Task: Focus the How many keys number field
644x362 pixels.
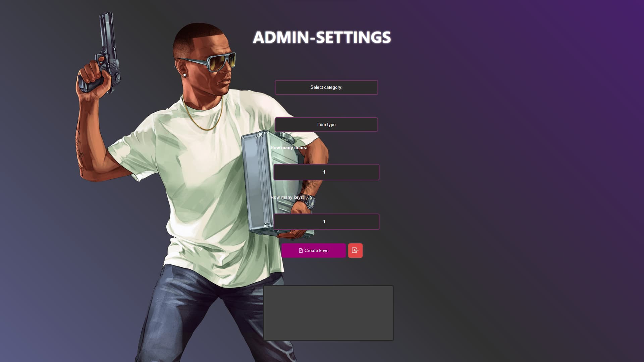Action: (326, 222)
